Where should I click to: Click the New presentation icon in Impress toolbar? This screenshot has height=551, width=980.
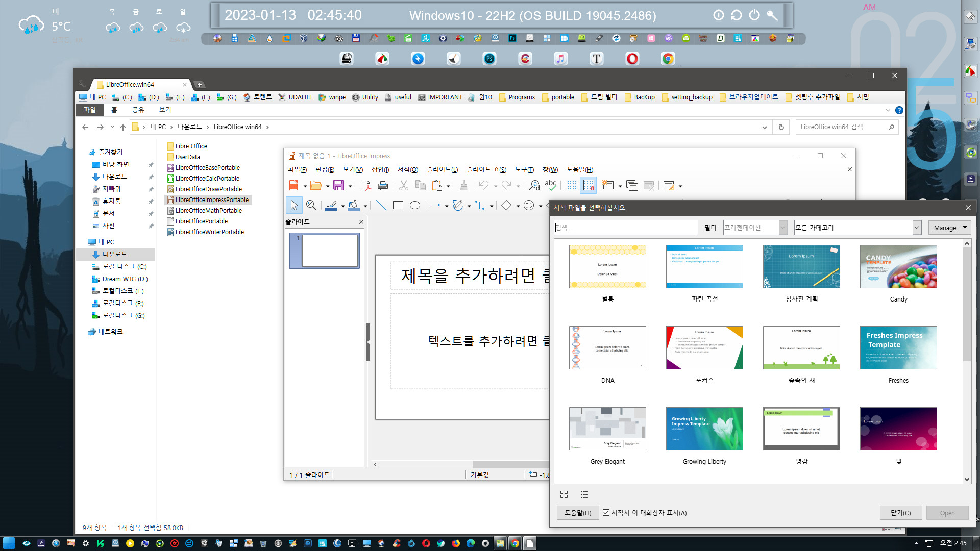[x=293, y=186]
